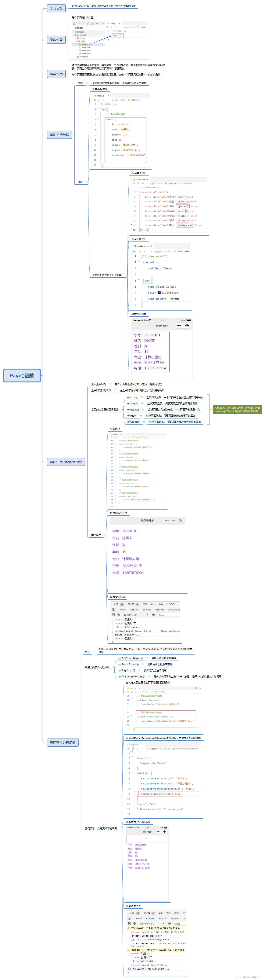Fold the .student rule in index.wxss
The width and height of the screenshot is (265, 980).
(139, 261)
